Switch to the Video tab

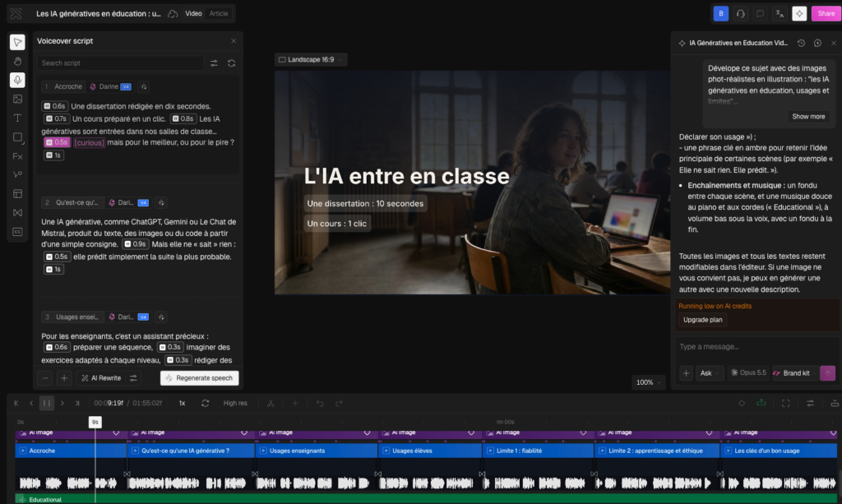click(193, 13)
